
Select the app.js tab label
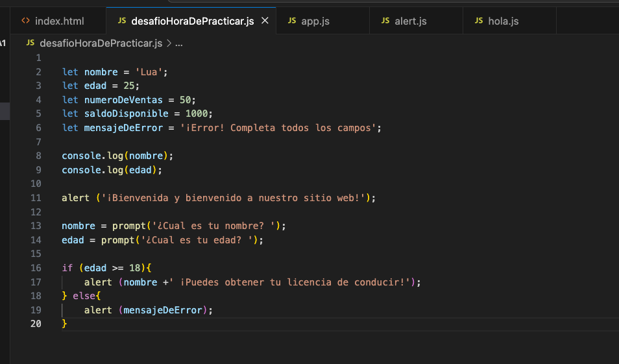click(x=315, y=21)
